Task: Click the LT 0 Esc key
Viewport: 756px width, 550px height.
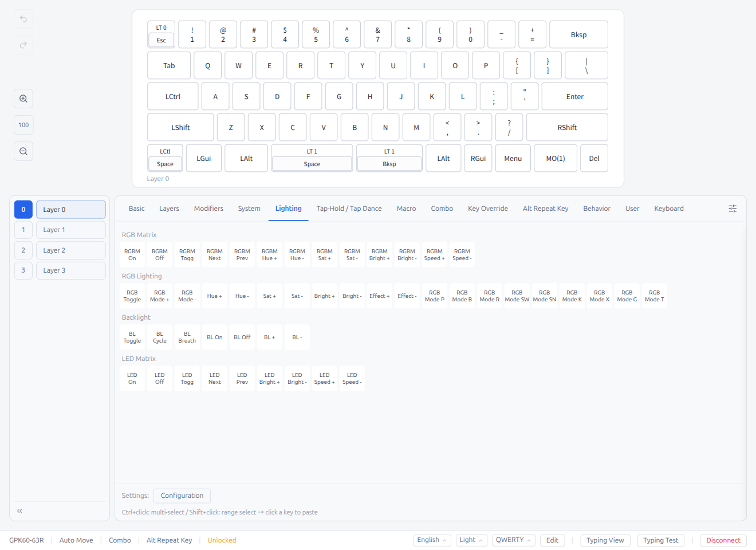Action: (162, 34)
